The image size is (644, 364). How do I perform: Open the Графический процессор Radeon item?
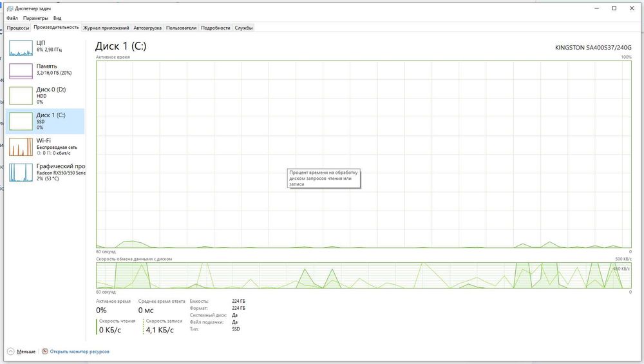(x=45, y=172)
